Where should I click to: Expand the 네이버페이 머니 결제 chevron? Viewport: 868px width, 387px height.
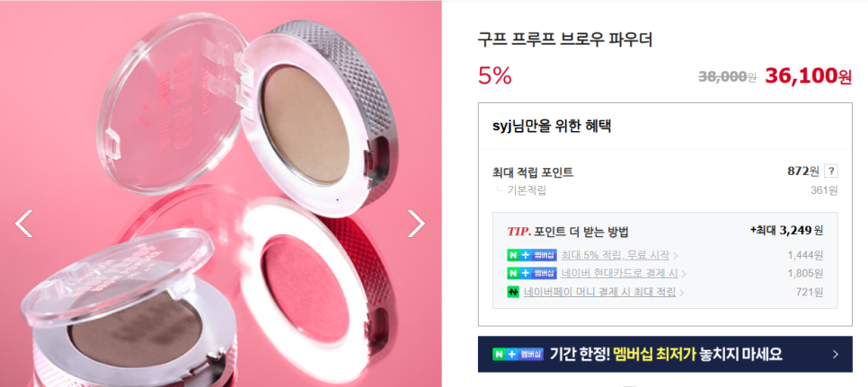(x=680, y=293)
